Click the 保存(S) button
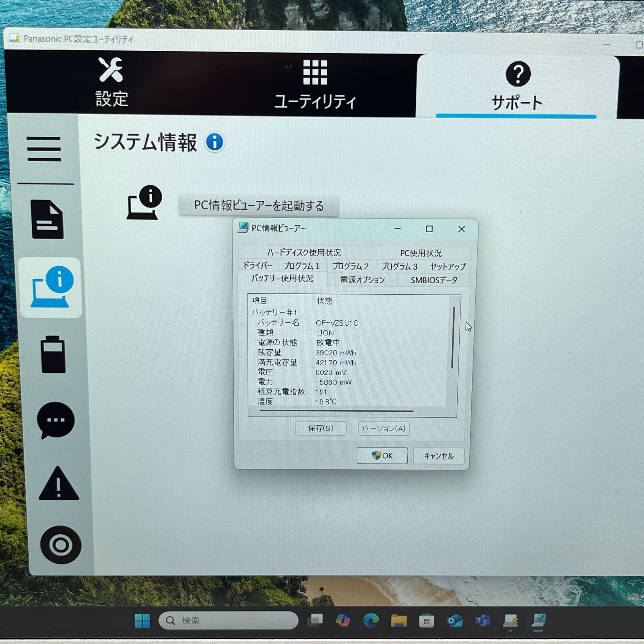The image size is (644, 644). (320, 428)
